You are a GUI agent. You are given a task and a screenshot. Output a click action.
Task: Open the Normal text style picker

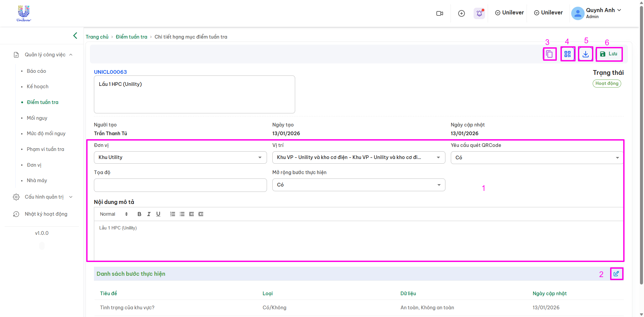tap(114, 214)
